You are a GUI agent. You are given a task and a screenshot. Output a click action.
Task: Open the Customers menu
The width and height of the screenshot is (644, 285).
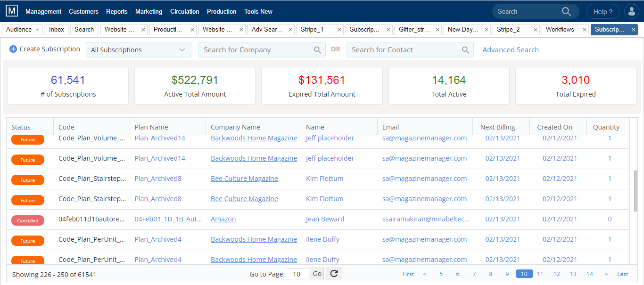tap(83, 11)
